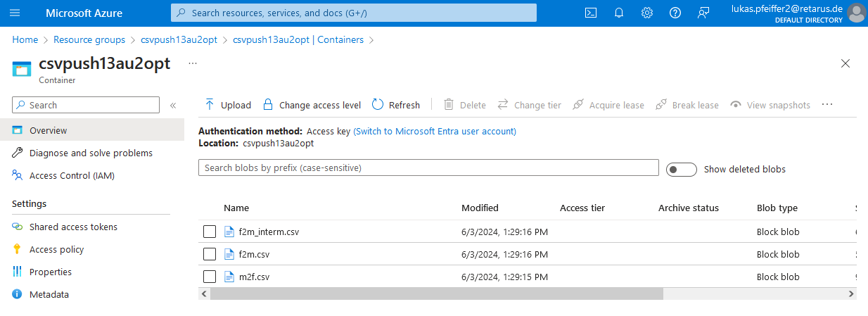The height and width of the screenshot is (316, 868).
Task: Open the ellipsis next to container title
Action: [193, 63]
